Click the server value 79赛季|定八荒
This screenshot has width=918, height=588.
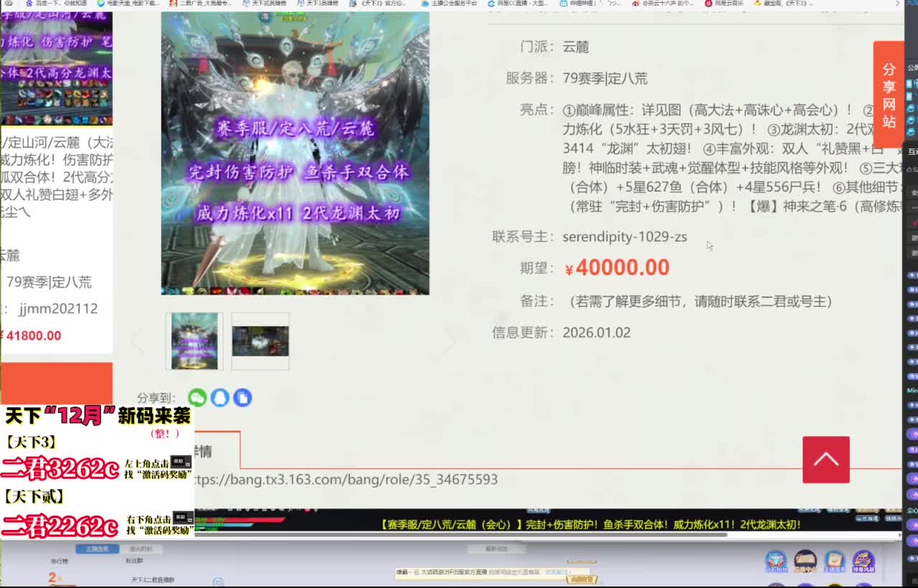coord(605,78)
